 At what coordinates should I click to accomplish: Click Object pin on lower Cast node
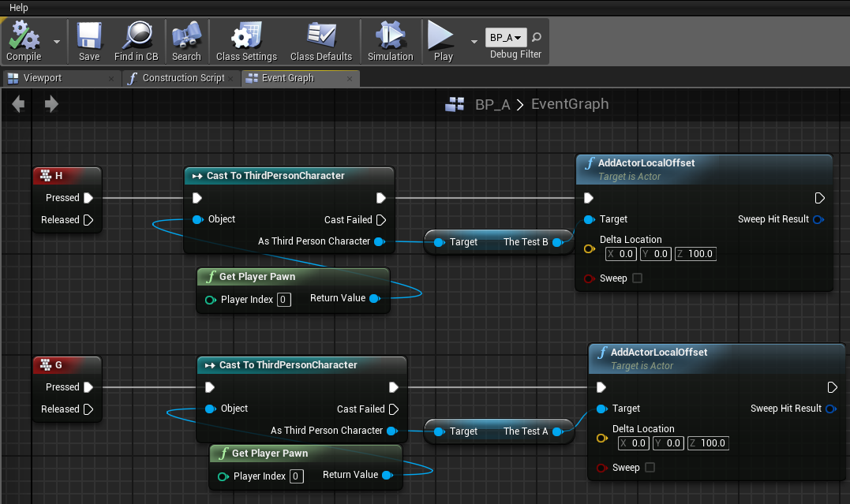210,409
